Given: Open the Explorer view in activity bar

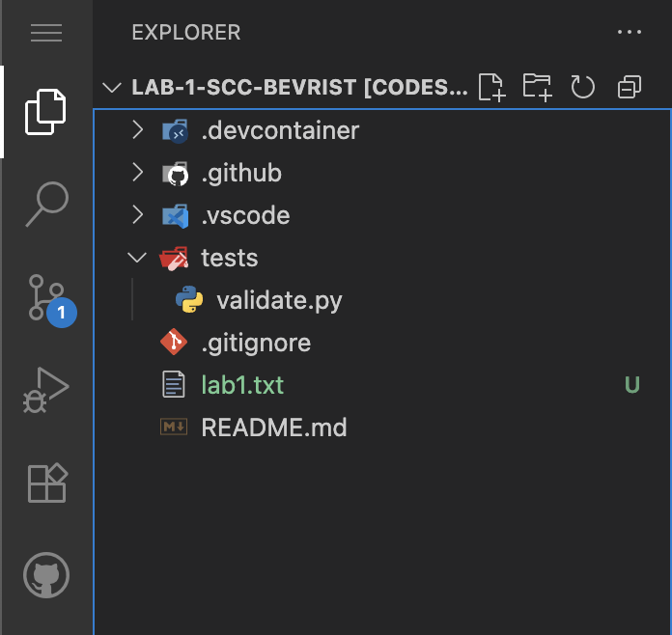Looking at the screenshot, I should pyautogui.click(x=46, y=112).
